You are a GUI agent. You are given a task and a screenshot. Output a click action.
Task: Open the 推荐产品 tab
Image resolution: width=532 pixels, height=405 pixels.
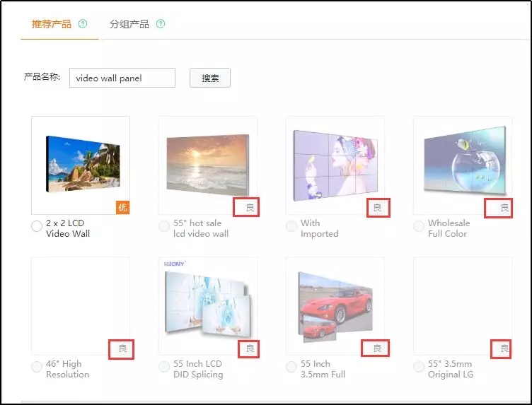[x=51, y=24]
